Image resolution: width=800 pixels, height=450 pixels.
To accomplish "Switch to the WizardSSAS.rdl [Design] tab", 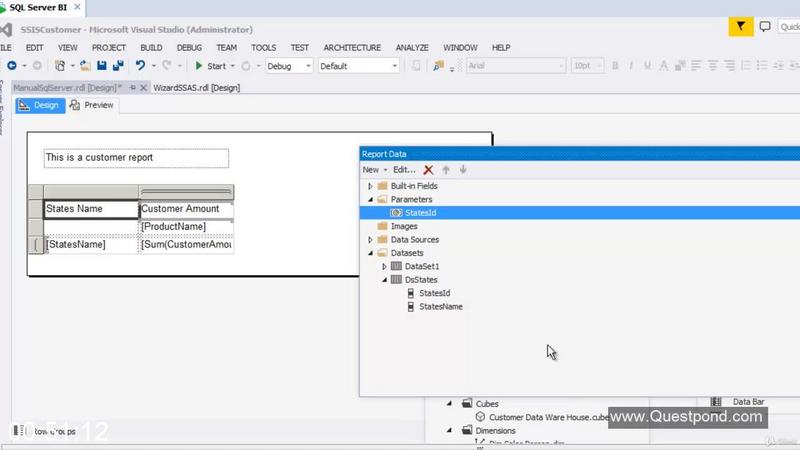I will [x=196, y=88].
